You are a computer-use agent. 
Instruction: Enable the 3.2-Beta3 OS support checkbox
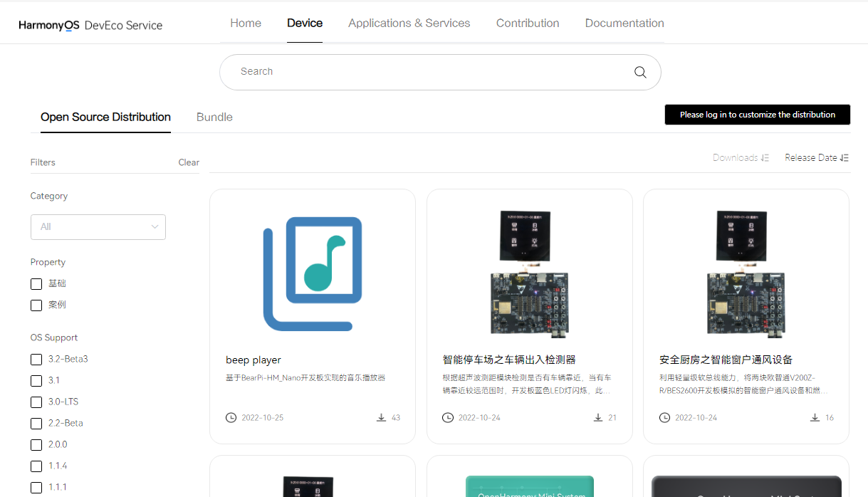coord(36,360)
